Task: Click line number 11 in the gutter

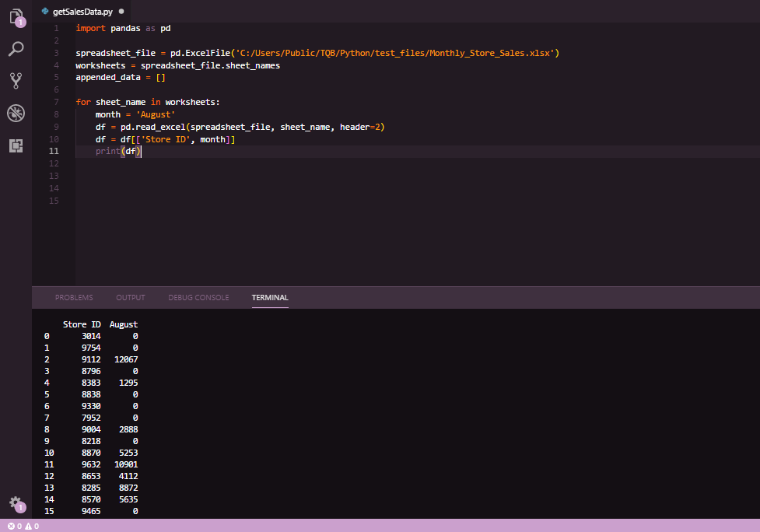Action: click(x=54, y=151)
